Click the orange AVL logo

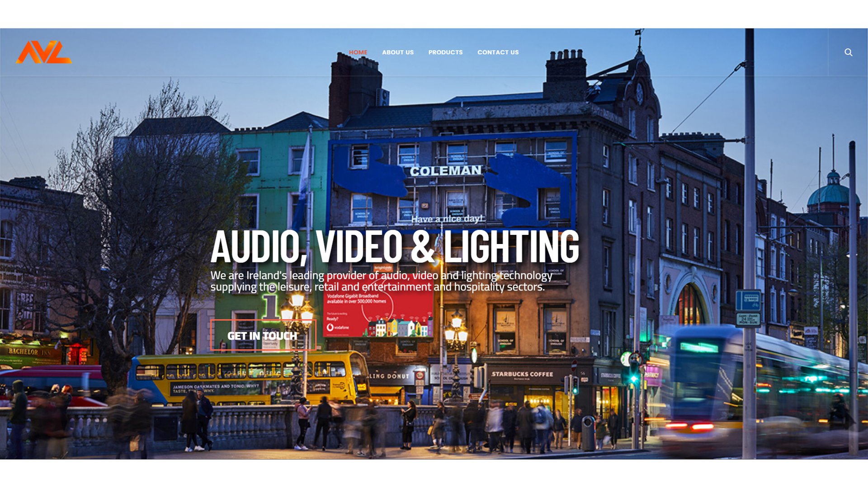tap(44, 52)
